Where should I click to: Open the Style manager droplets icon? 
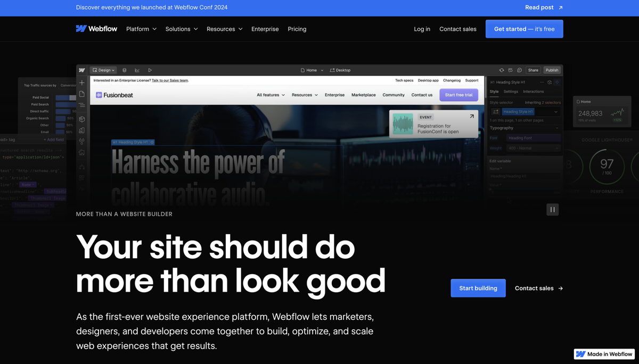[82, 142]
